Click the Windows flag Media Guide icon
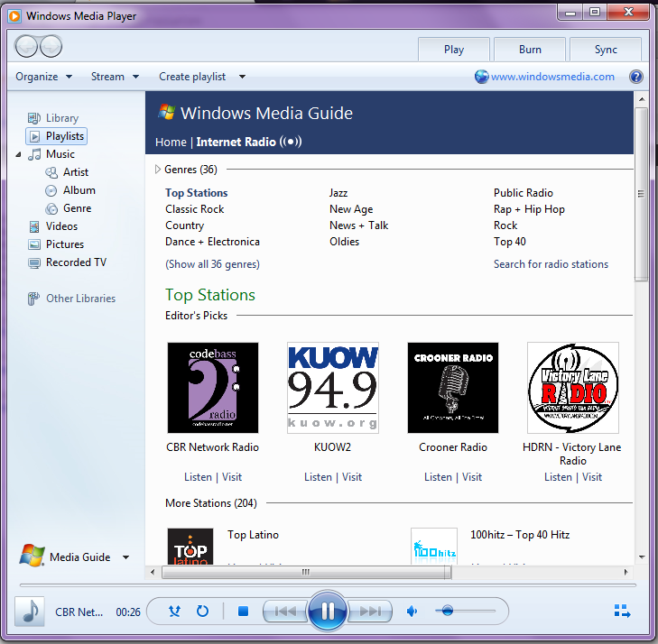The width and height of the screenshot is (658, 644). pos(32,556)
